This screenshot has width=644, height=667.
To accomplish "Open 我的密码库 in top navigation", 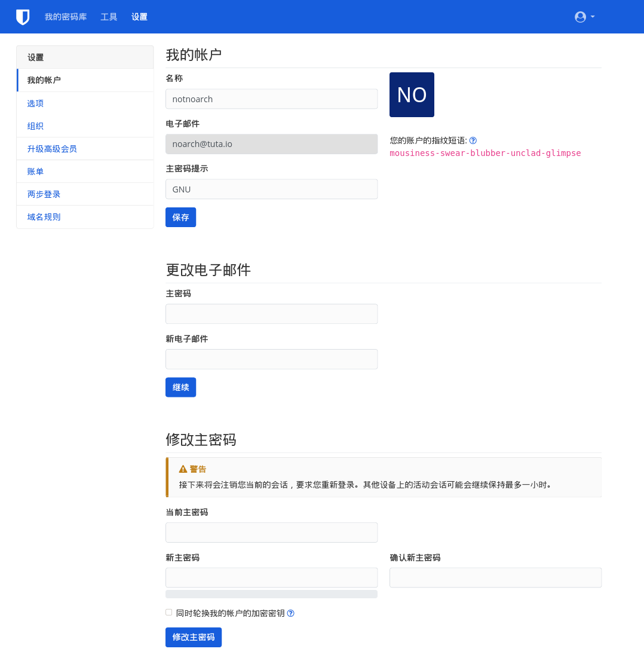I will click(66, 17).
